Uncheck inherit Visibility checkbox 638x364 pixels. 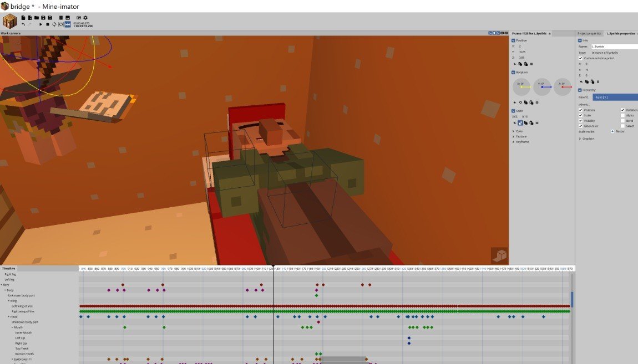(x=581, y=121)
